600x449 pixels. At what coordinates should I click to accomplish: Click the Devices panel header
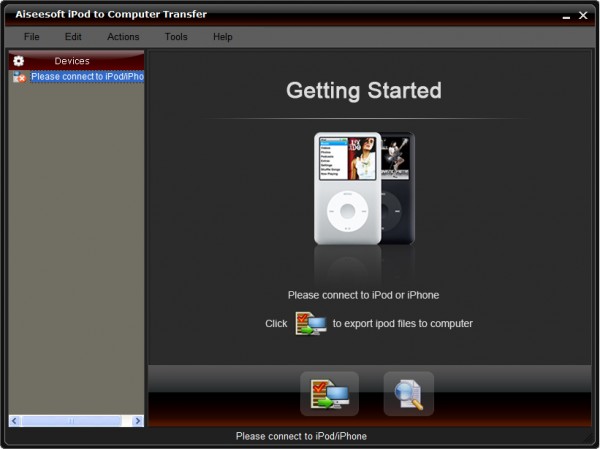pyautogui.click(x=77, y=61)
